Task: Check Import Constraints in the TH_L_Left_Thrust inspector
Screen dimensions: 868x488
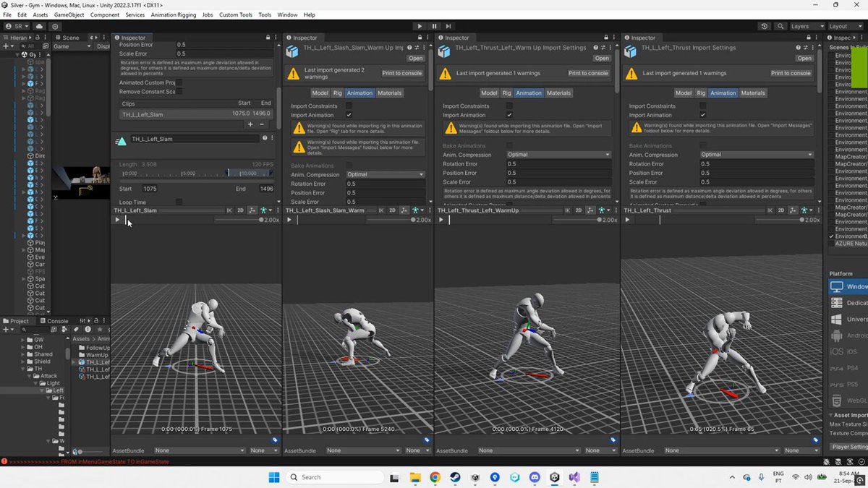Action: tap(702, 106)
